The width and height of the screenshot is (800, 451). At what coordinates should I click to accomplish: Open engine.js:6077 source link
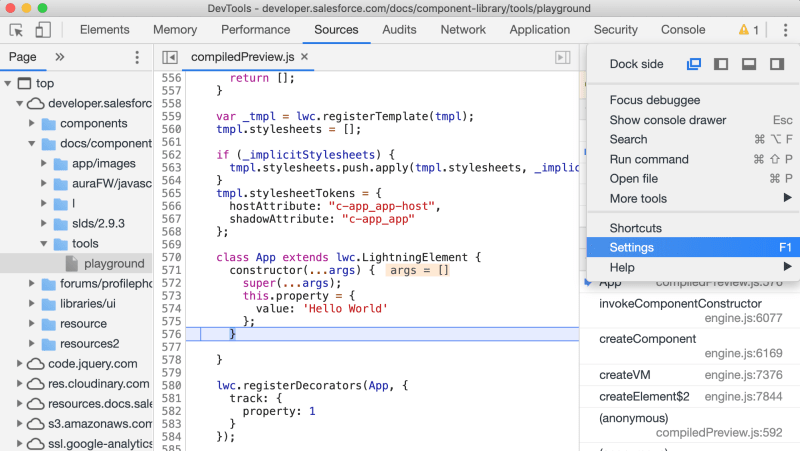[743, 318]
